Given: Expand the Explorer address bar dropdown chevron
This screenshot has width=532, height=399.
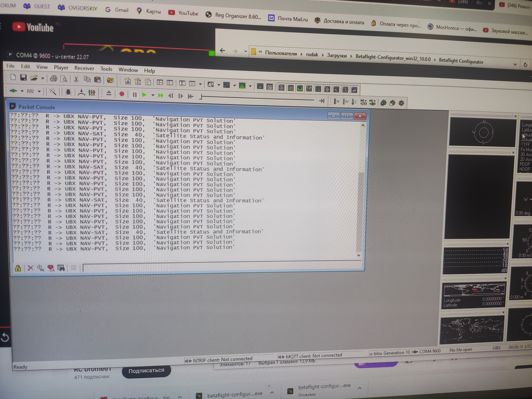Looking at the screenshot, I should coord(515,65).
